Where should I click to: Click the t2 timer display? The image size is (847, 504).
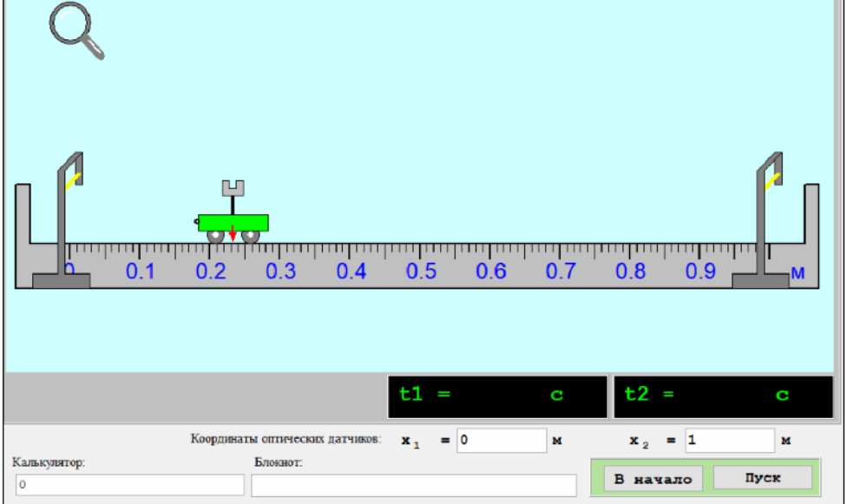723,396
